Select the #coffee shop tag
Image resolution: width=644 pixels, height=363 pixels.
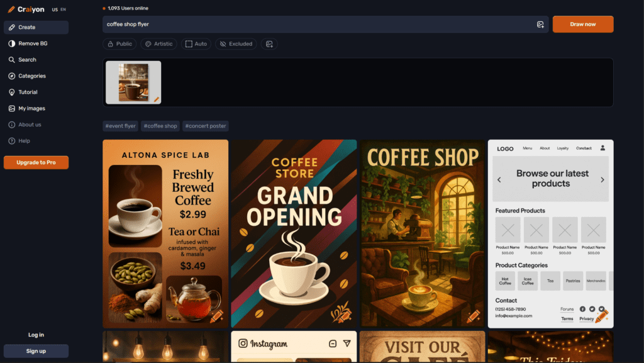160,126
